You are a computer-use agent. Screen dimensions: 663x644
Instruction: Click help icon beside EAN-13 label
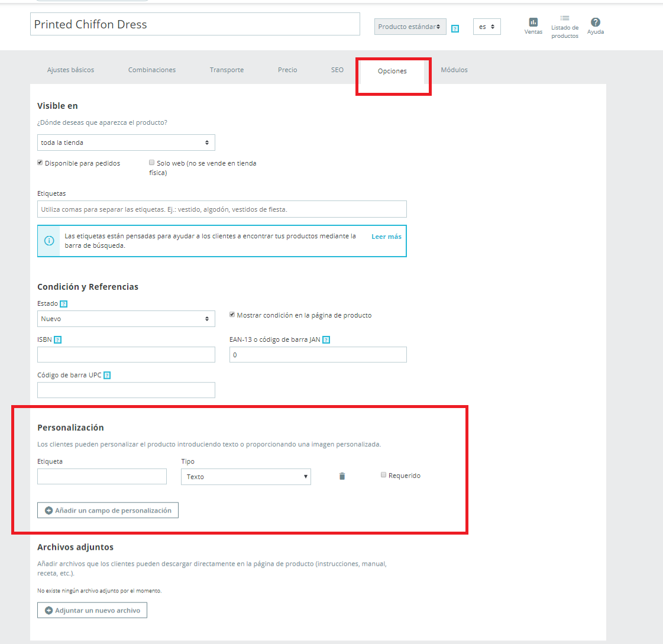pos(326,340)
